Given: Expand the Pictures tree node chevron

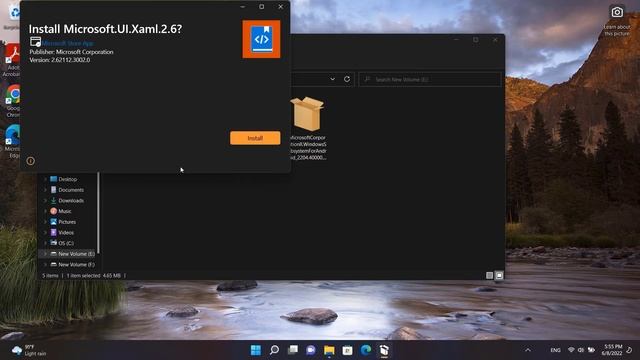Looking at the screenshot, I should point(45,222).
